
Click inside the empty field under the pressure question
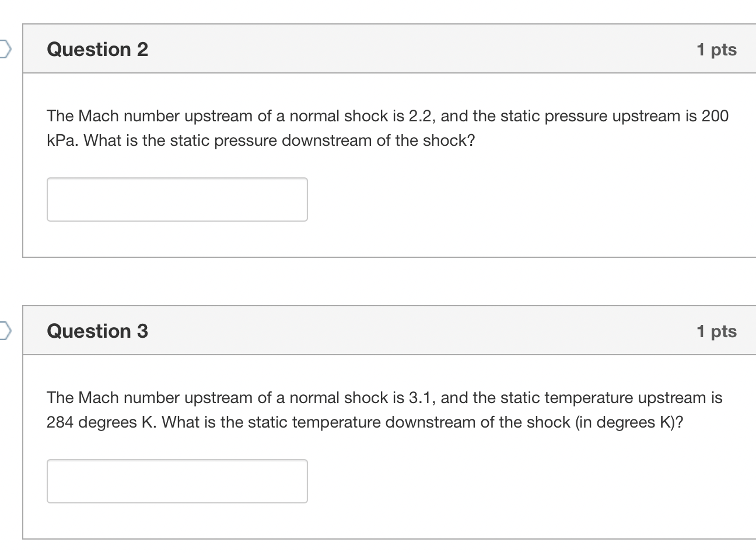177,199
